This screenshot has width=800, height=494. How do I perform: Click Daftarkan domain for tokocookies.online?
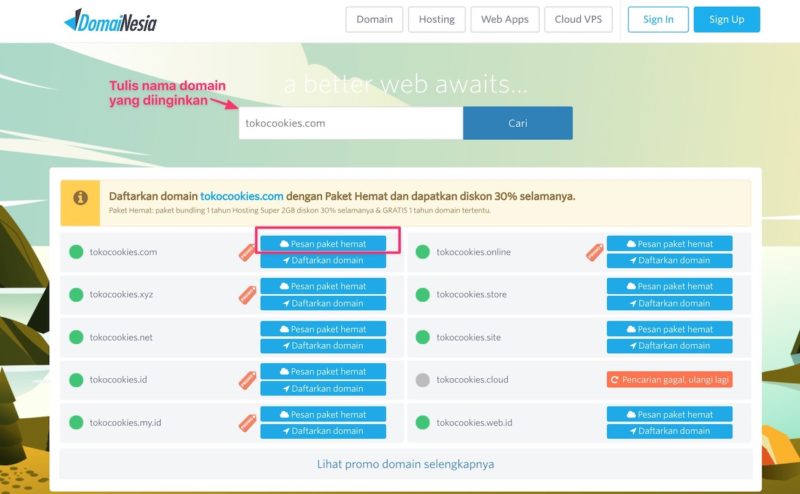pyautogui.click(x=669, y=260)
